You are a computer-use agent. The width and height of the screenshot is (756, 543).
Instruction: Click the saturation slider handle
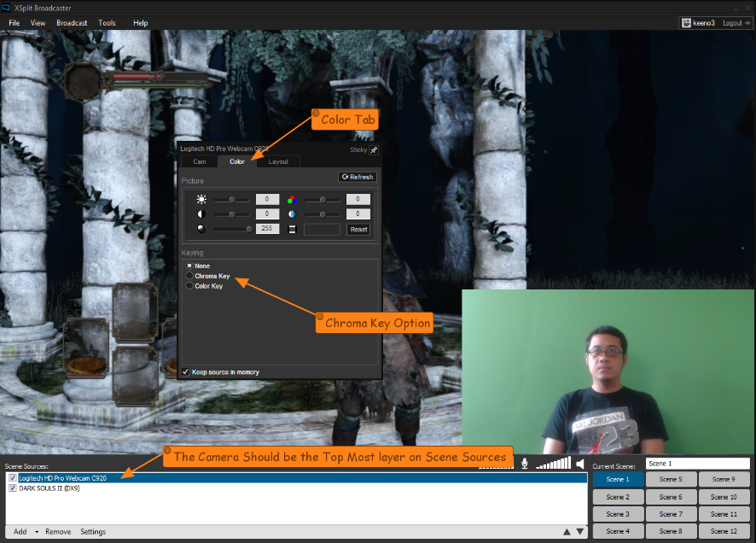point(323,200)
